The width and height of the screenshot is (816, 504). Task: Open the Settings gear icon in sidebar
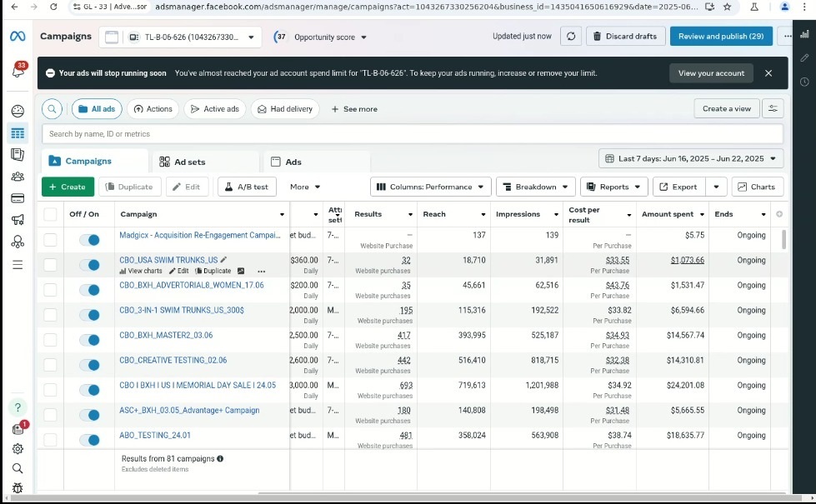pos(18,449)
